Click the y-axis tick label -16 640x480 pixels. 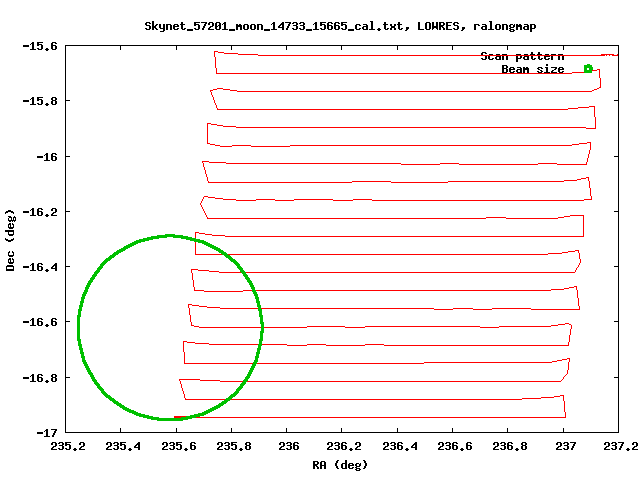47,157
